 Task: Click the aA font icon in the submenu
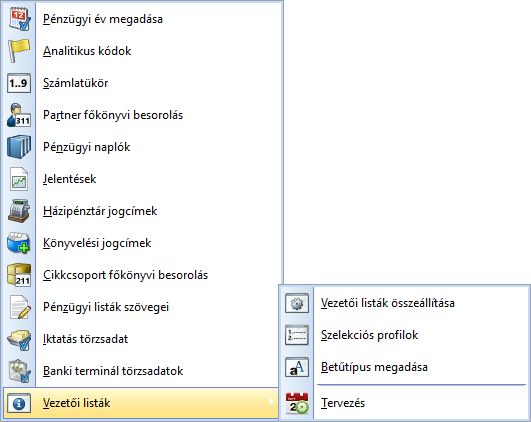[297, 367]
